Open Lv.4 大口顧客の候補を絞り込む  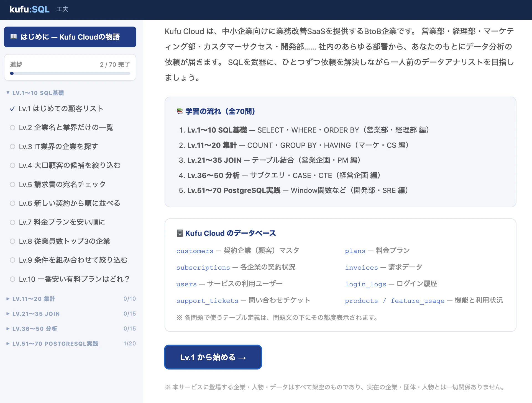coord(70,166)
